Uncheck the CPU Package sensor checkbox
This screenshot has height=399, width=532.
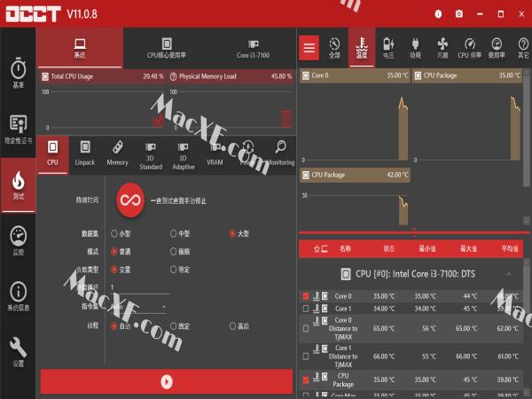tap(306, 379)
